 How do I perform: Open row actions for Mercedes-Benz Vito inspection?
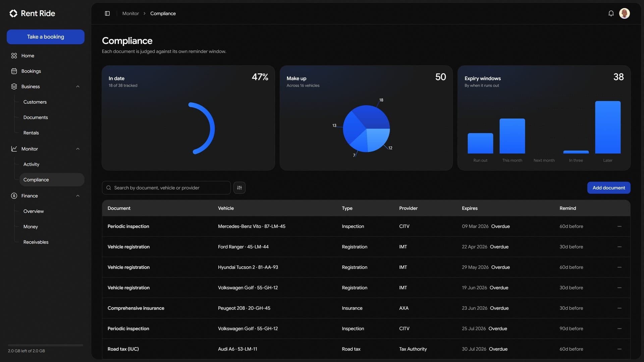pos(619,226)
